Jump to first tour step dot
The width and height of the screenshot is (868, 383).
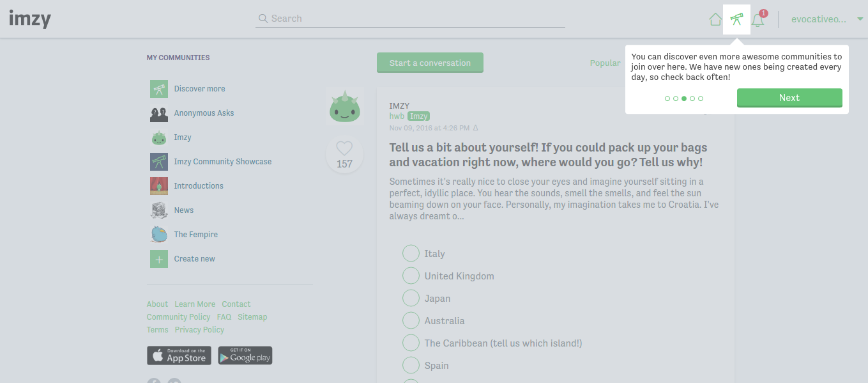pyautogui.click(x=667, y=98)
